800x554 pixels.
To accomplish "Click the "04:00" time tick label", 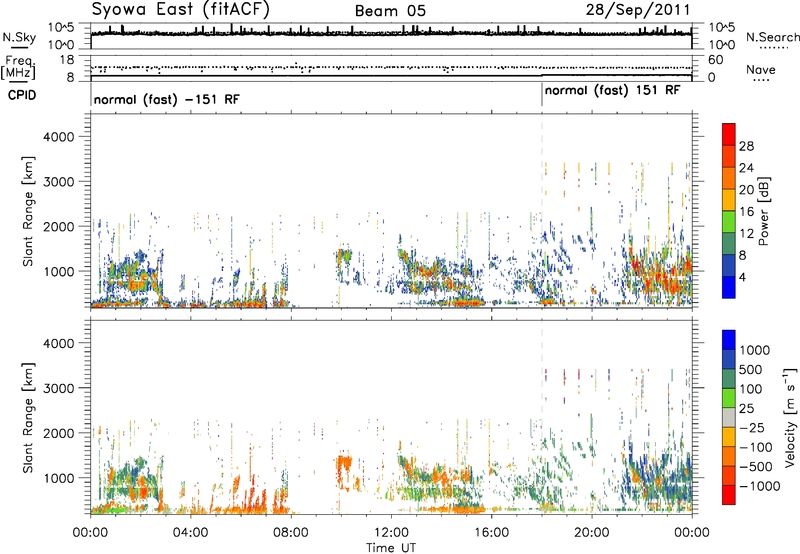I will pyautogui.click(x=191, y=533).
